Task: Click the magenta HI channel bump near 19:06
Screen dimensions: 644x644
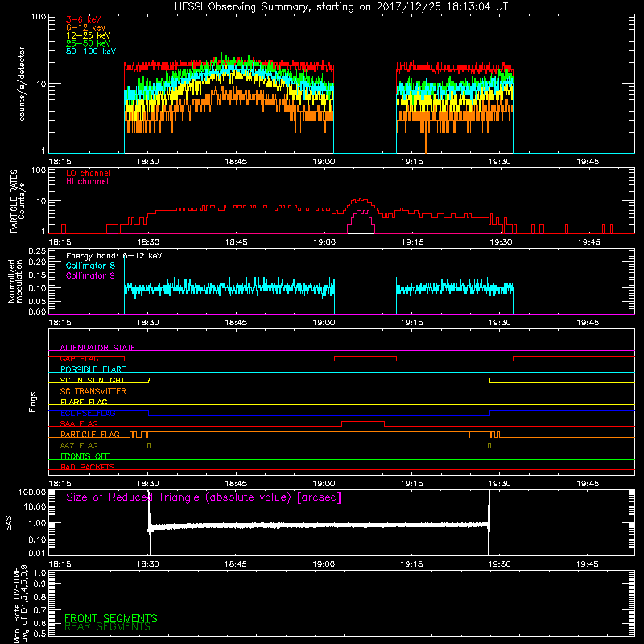Action: point(361,222)
